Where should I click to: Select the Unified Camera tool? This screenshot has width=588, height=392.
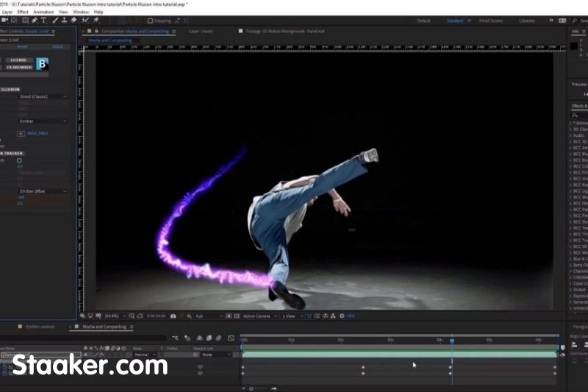click(4, 21)
